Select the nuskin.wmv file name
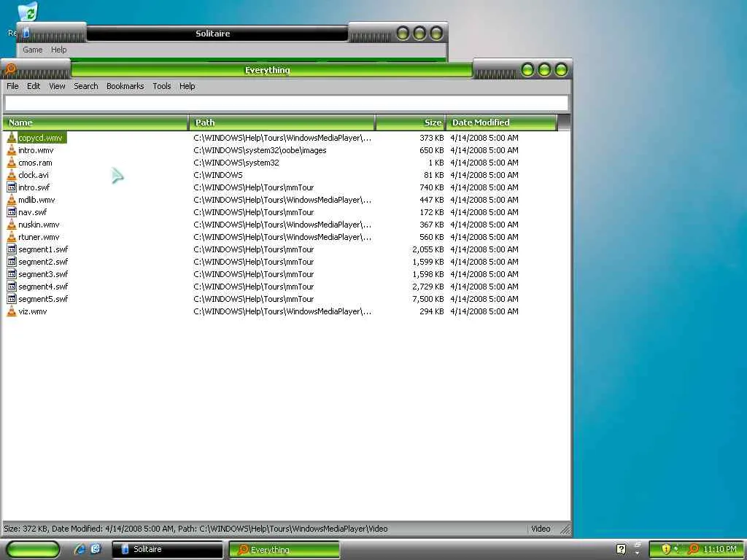747x560 pixels. [x=39, y=225]
